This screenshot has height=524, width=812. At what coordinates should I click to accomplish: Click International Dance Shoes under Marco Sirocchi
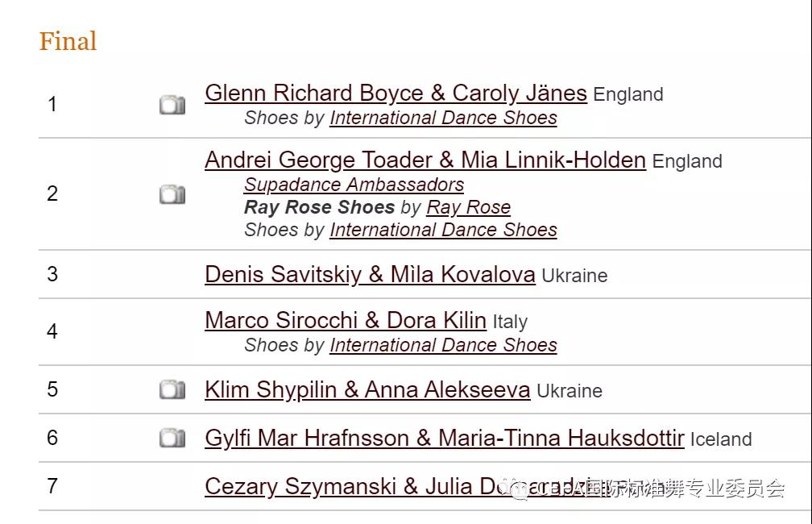tap(443, 345)
